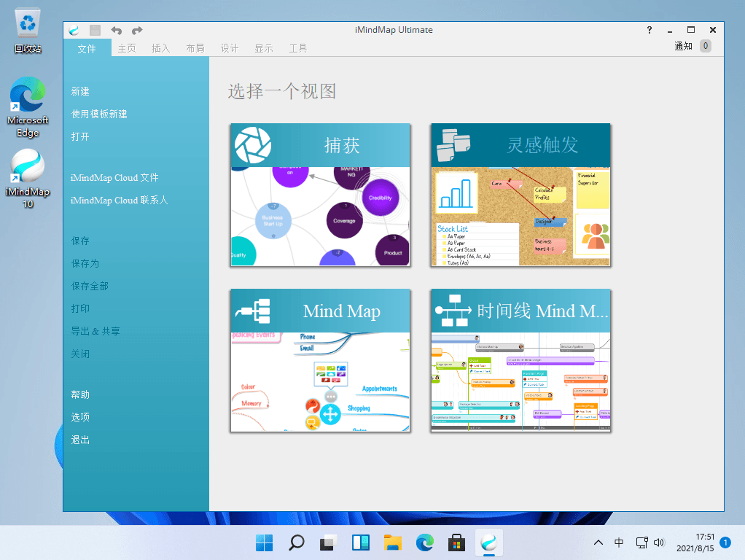Open 帮助 in the file menu
This screenshot has width=745, height=560.
pos(80,394)
